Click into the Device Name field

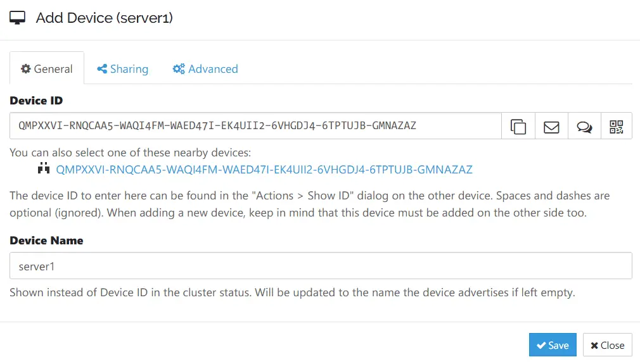click(x=321, y=266)
